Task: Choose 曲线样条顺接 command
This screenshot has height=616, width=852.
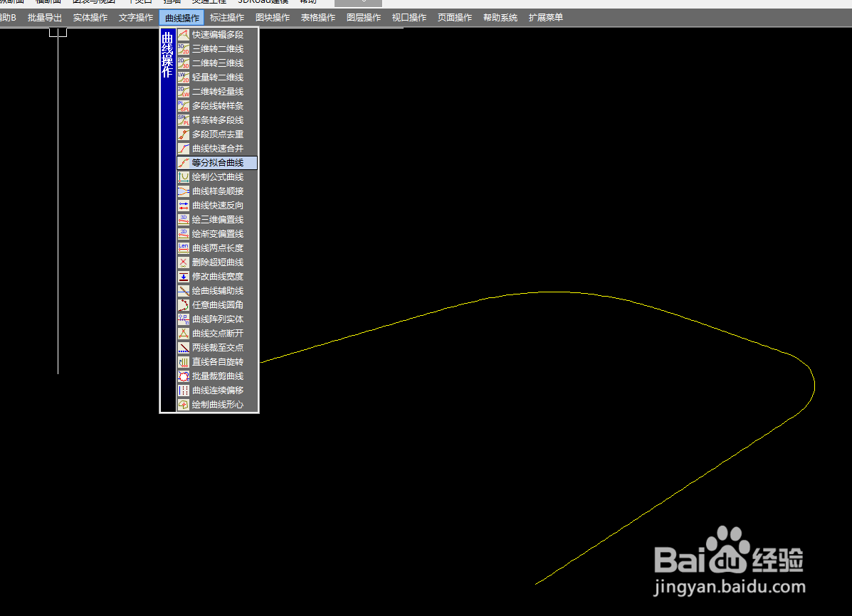Action: pyautogui.click(x=217, y=191)
